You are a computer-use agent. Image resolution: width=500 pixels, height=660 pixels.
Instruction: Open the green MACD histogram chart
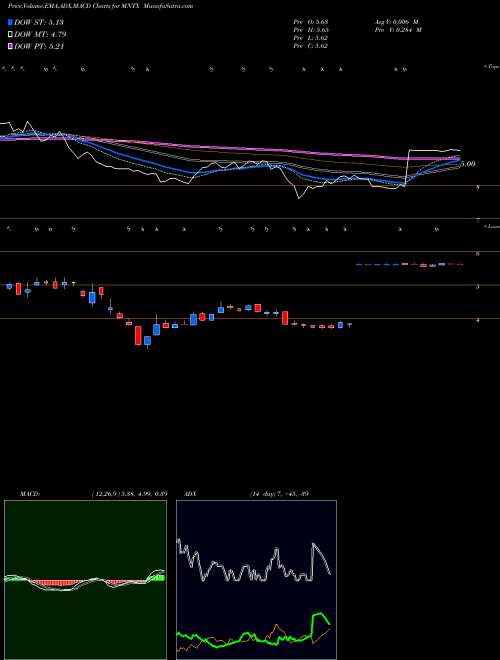click(85, 580)
